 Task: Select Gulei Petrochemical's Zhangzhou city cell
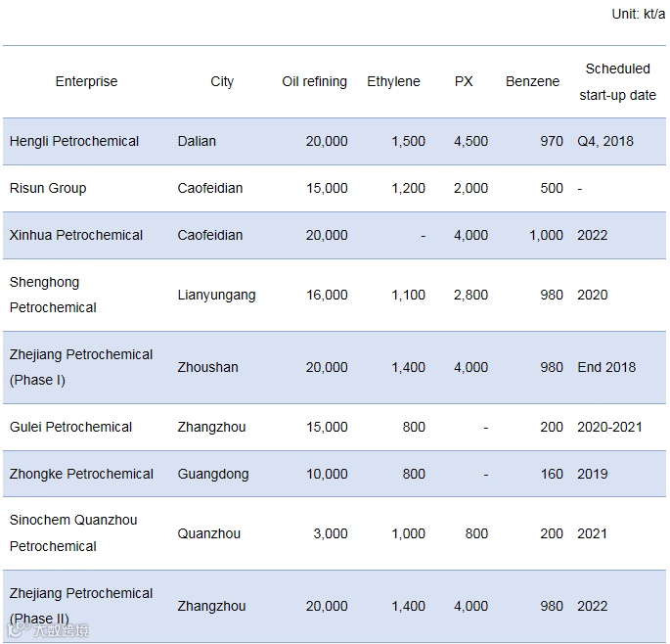click(211, 427)
